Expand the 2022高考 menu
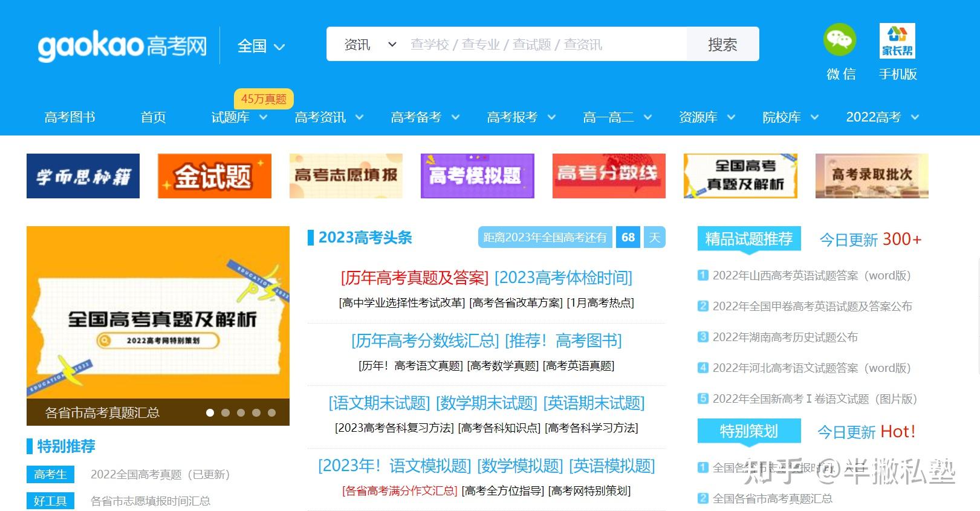Image resolution: width=980 pixels, height=511 pixels. 883,117
